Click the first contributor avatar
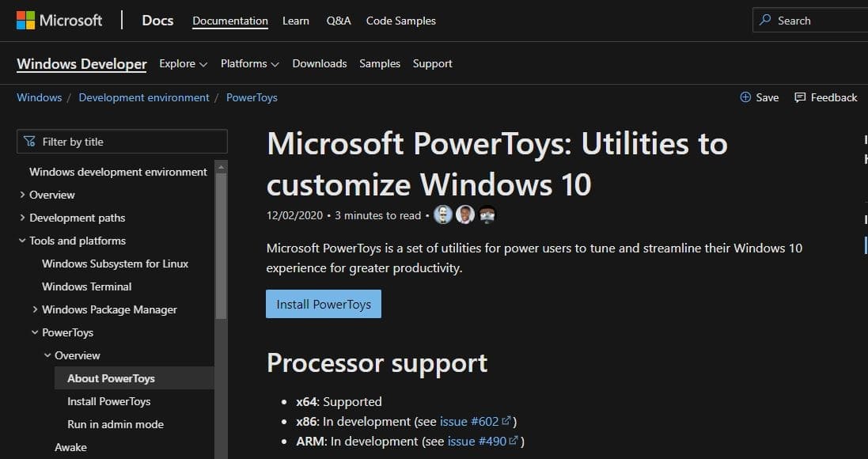Image resolution: width=868 pixels, height=459 pixels. tap(443, 214)
